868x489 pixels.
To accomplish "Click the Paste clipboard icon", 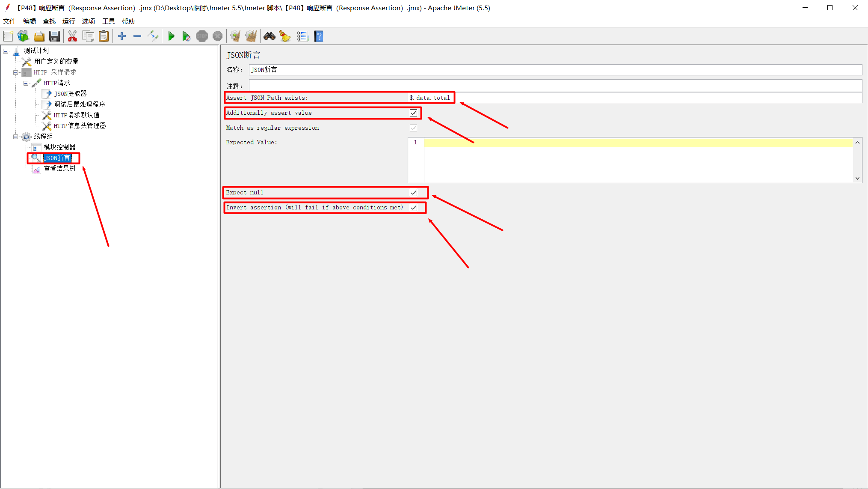I will coord(104,36).
